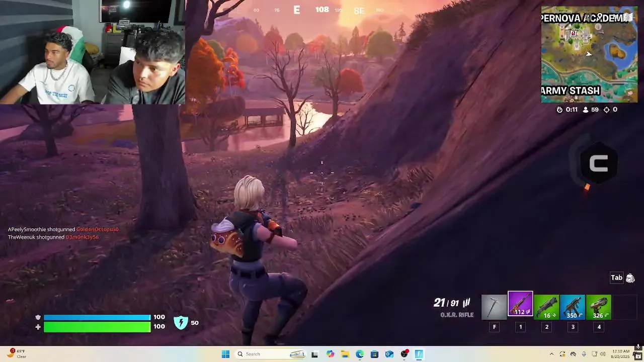Click the 1 keybind label
644x362 pixels.
pos(520,327)
